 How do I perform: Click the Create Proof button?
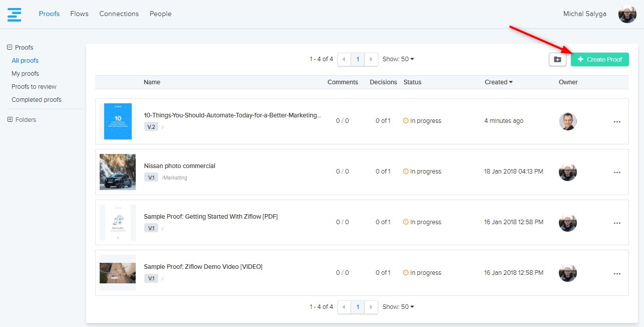[x=599, y=60]
